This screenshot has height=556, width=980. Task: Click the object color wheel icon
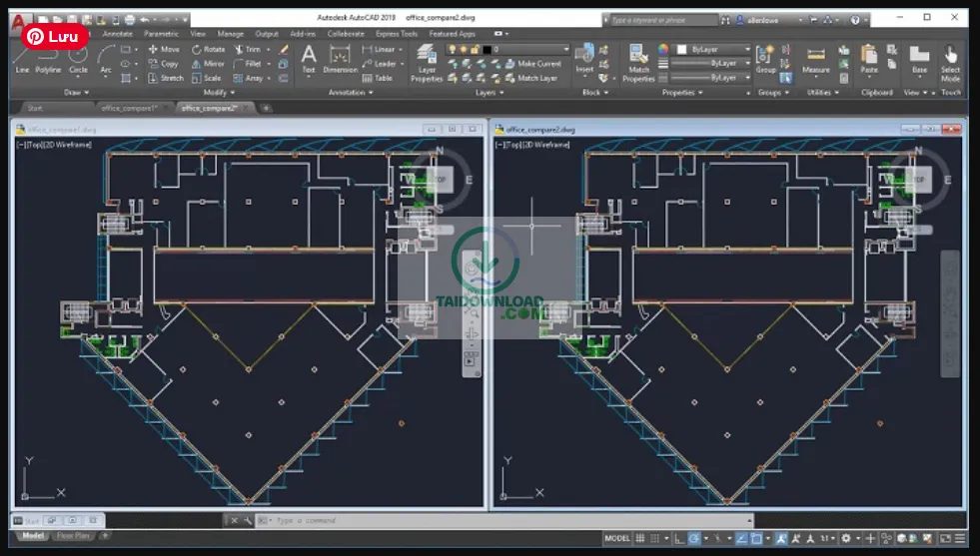(663, 49)
